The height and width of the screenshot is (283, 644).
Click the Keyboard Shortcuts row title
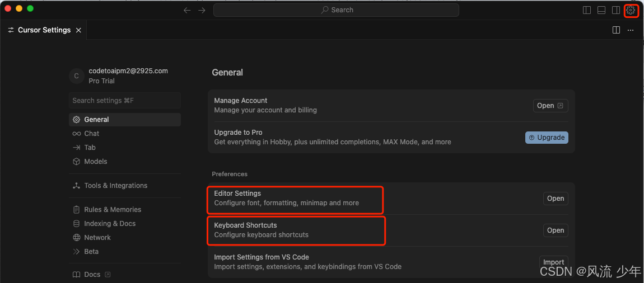pos(246,225)
